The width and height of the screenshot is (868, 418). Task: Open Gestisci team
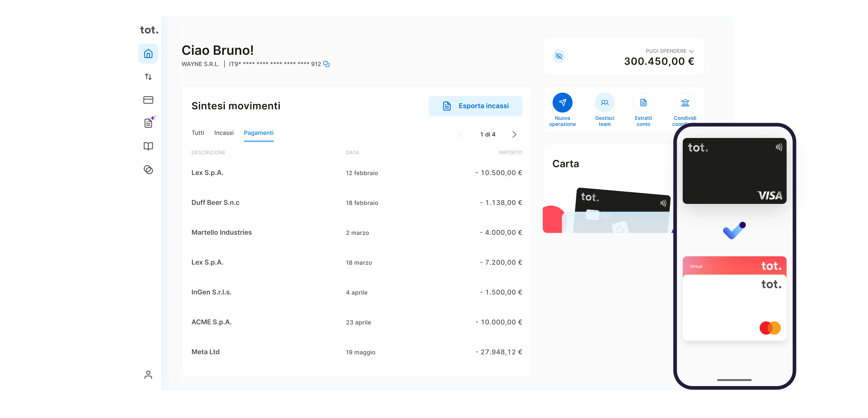point(605,103)
